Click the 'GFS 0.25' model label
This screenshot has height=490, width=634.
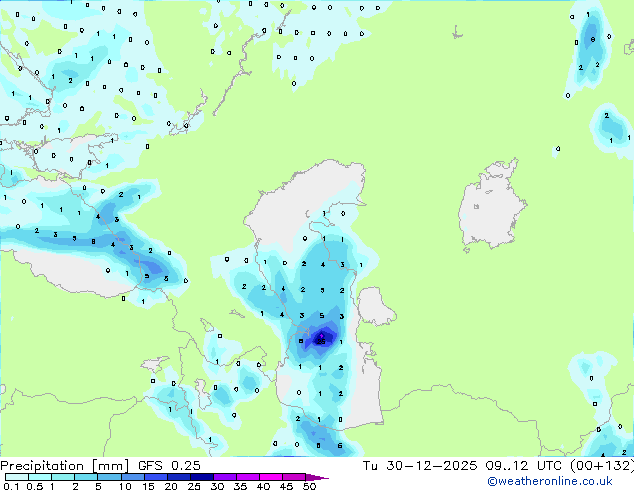point(169,466)
